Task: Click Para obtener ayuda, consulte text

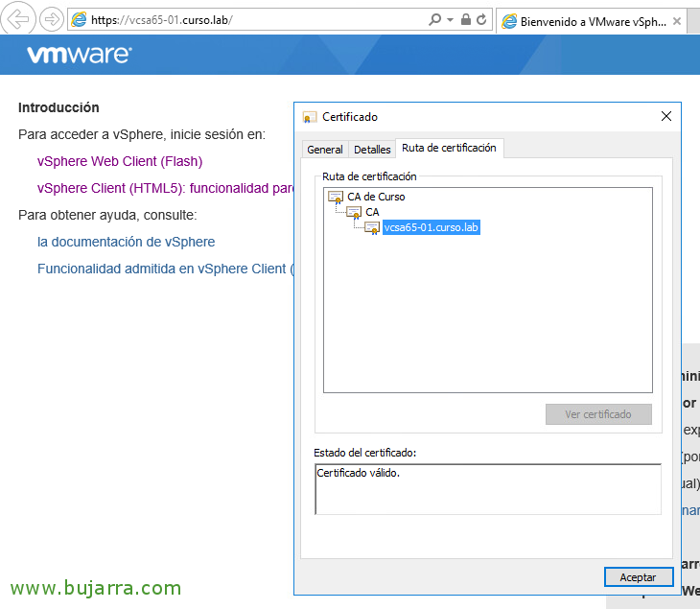Action: [x=107, y=215]
